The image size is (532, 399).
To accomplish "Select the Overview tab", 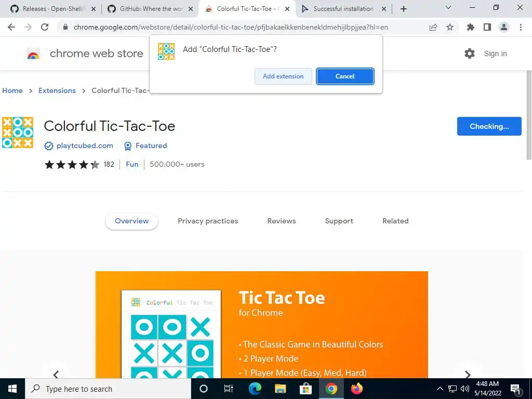I will click(131, 221).
